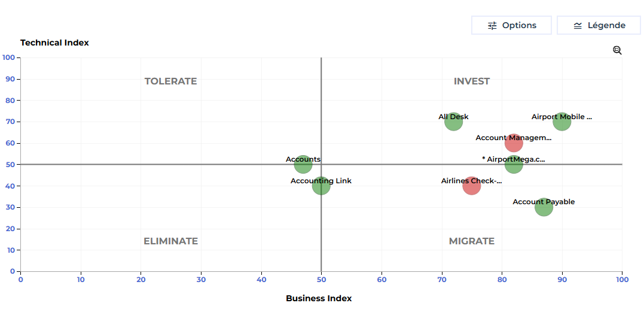
Task: Click the Technical Index axis title
Action: (54, 43)
